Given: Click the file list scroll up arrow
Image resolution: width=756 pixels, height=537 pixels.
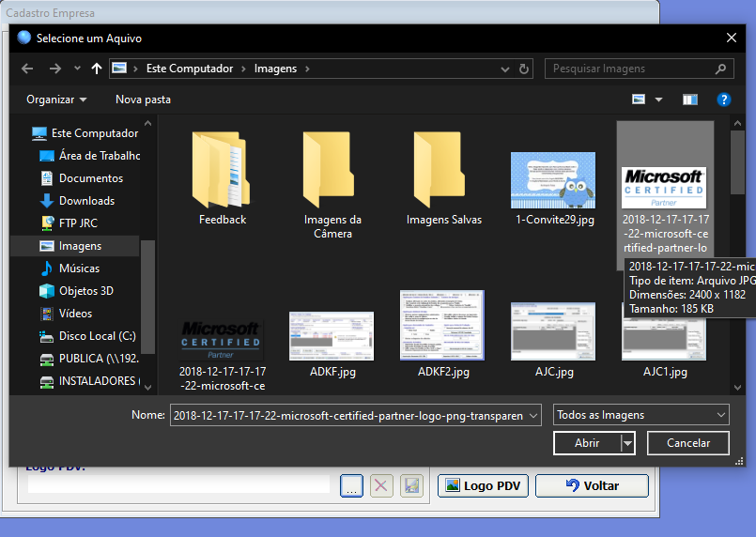Looking at the screenshot, I should tap(737, 123).
